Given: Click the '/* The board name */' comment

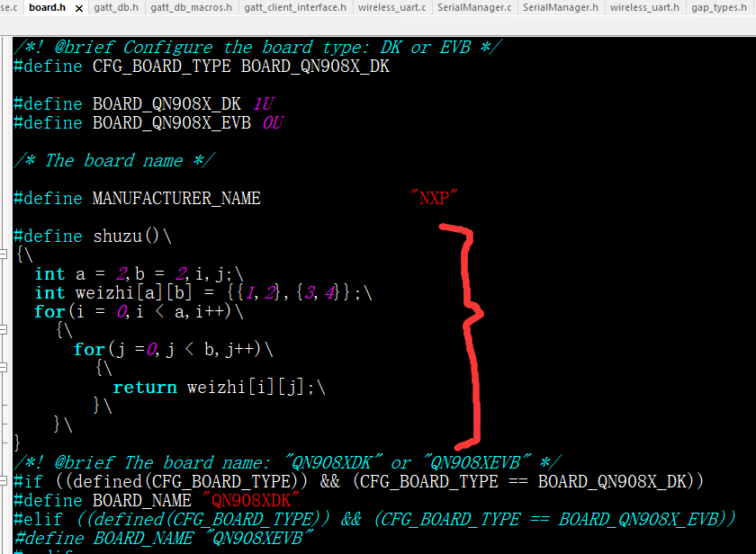Looking at the screenshot, I should pyautogui.click(x=114, y=160).
